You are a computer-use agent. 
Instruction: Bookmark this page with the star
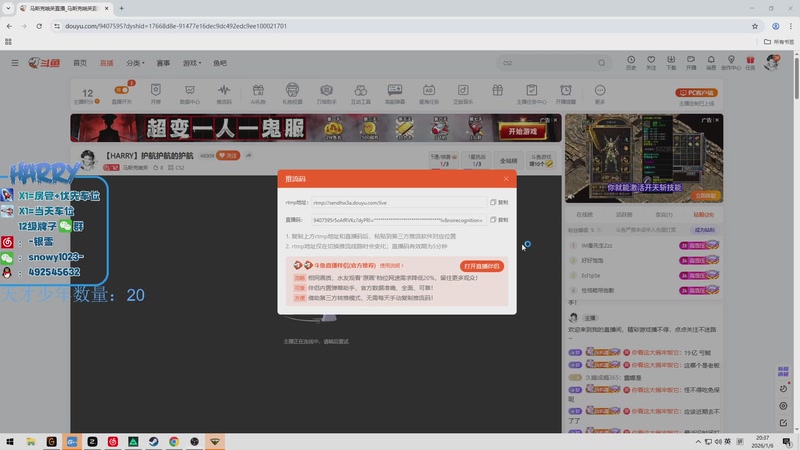tap(755, 26)
